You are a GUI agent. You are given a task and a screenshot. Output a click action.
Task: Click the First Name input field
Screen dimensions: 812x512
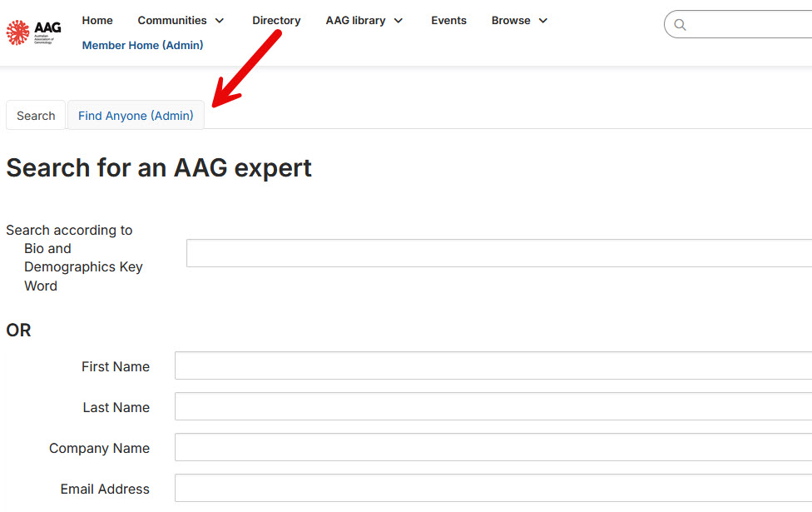click(493, 365)
